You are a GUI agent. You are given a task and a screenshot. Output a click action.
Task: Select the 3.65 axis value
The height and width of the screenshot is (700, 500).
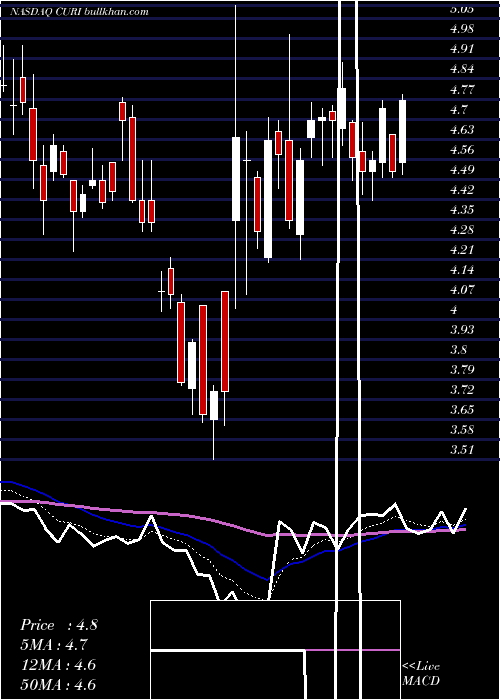pos(462,410)
